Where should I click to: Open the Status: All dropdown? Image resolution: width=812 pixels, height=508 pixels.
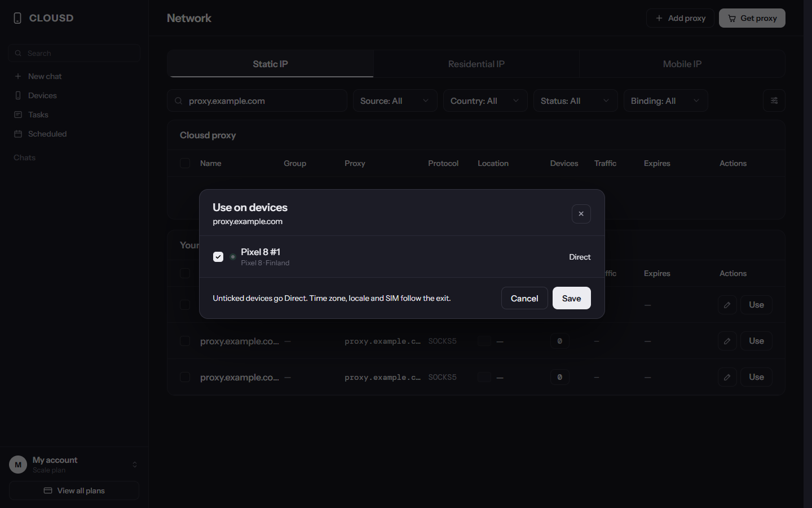pos(575,100)
